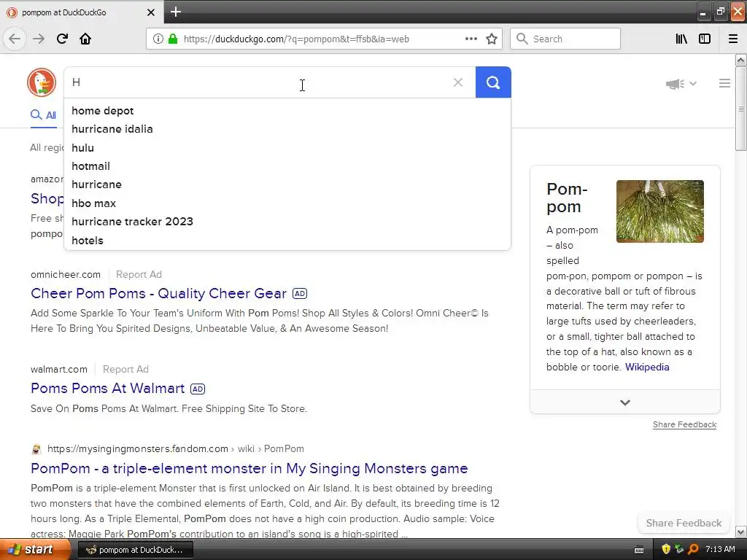Click scrollbar down arrow
The width and height of the screenshot is (747, 560).
pos(740,532)
